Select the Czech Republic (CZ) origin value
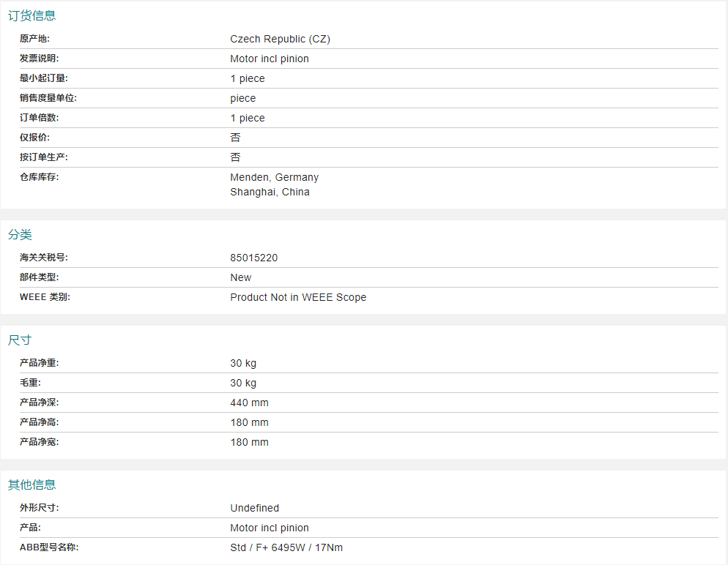The image size is (728, 565). (280, 39)
